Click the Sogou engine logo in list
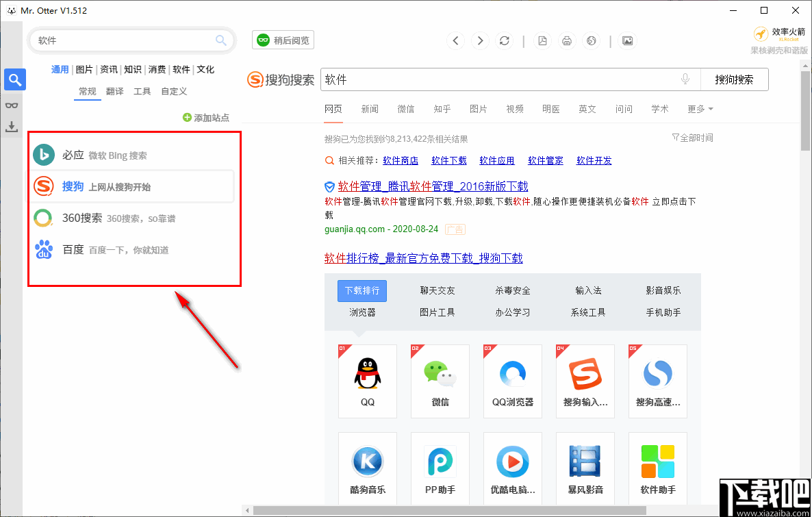Image resolution: width=812 pixels, height=517 pixels. 44,186
